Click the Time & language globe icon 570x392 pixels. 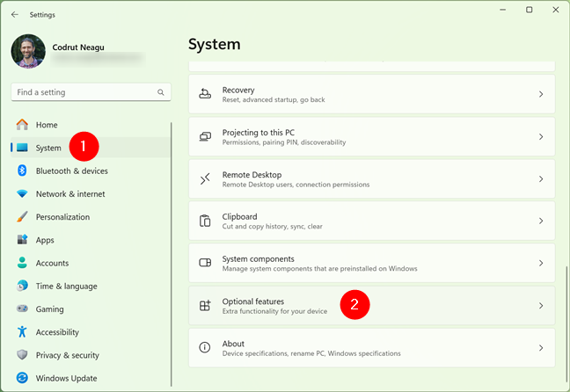coord(22,286)
